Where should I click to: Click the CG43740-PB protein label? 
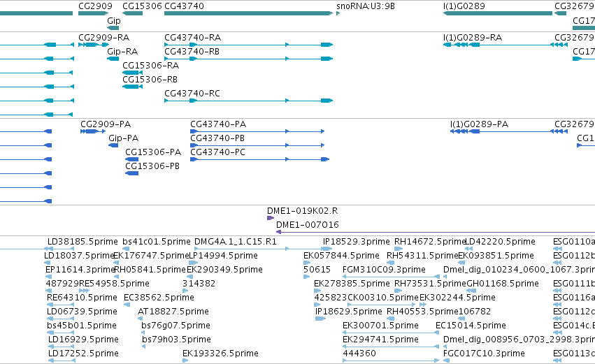(217, 138)
